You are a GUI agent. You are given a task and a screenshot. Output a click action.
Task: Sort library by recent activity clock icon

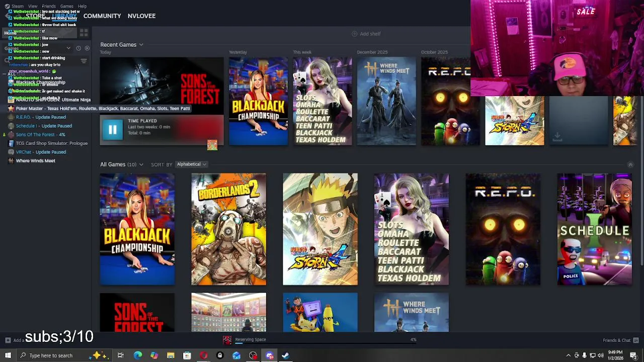point(78,48)
